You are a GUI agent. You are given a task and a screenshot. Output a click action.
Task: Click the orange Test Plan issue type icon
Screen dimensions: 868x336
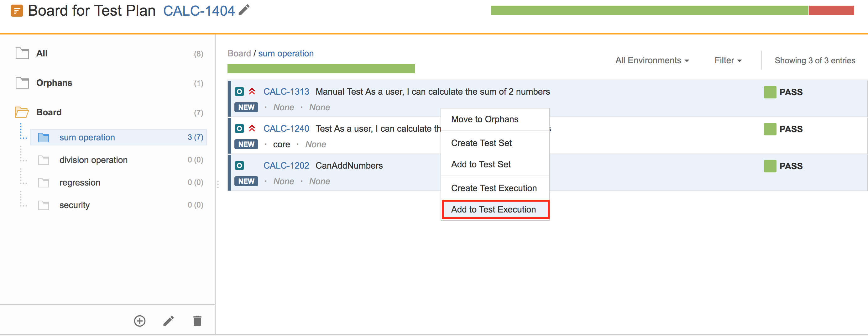point(17,11)
